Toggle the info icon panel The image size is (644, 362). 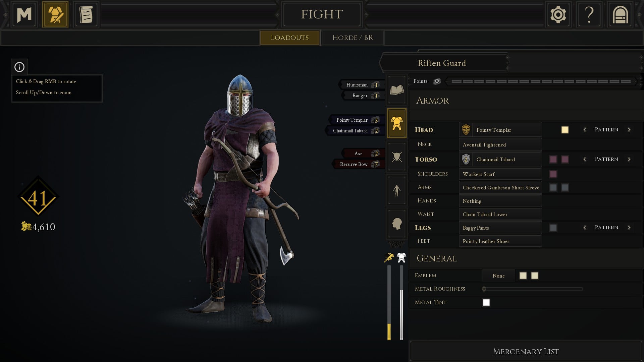[x=19, y=67]
